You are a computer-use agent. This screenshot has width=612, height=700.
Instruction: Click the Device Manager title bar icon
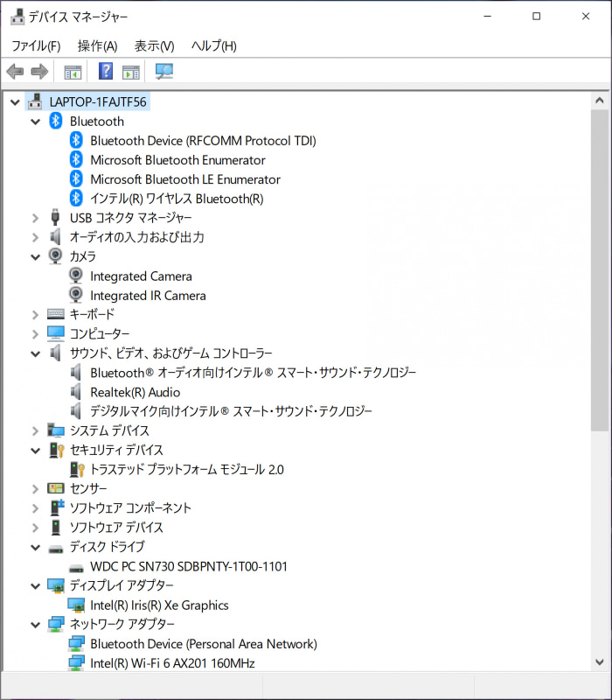(17, 17)
